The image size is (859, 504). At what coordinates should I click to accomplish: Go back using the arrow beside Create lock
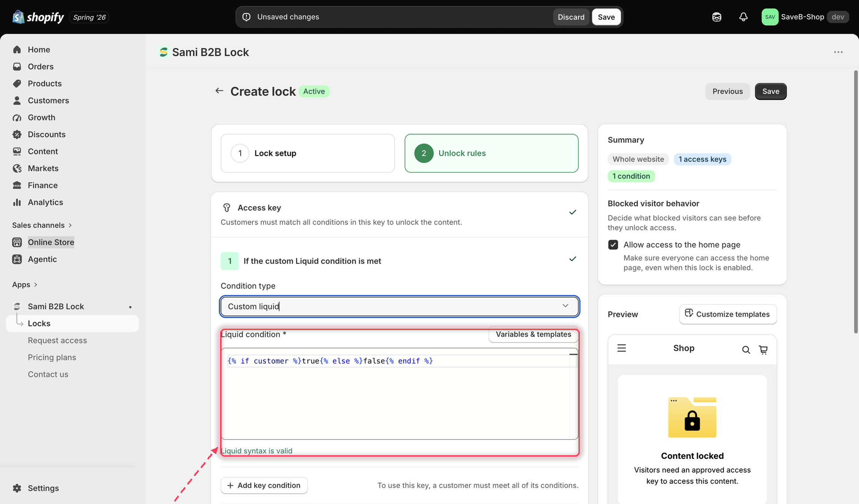[x=219, y=91]
